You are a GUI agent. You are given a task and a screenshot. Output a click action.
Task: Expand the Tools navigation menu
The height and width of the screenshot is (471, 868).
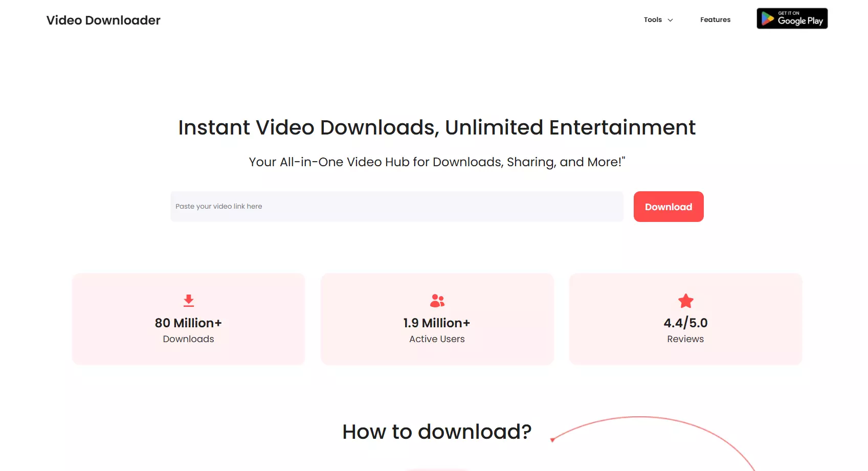[658, 19]
